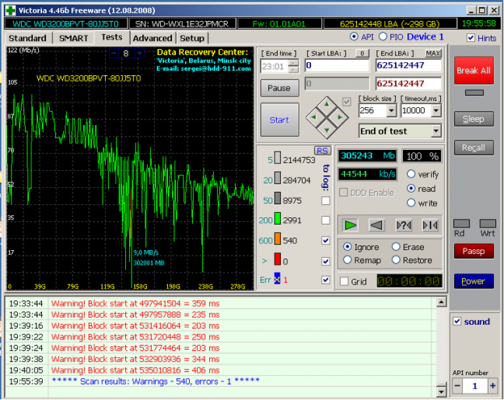
Task: Click the graph zoom plus icon
Action: (139, 53)
